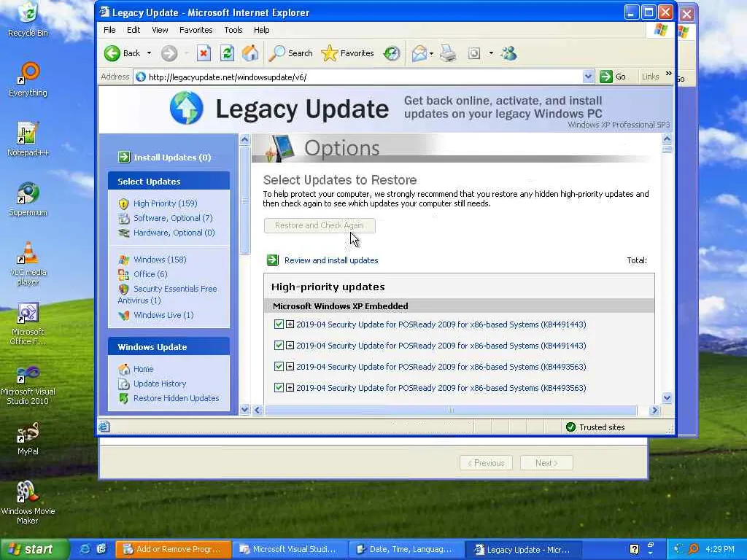Click the Legacy Update globe logo
Viewport: 747px width, 560px height.
click(186, 108)
